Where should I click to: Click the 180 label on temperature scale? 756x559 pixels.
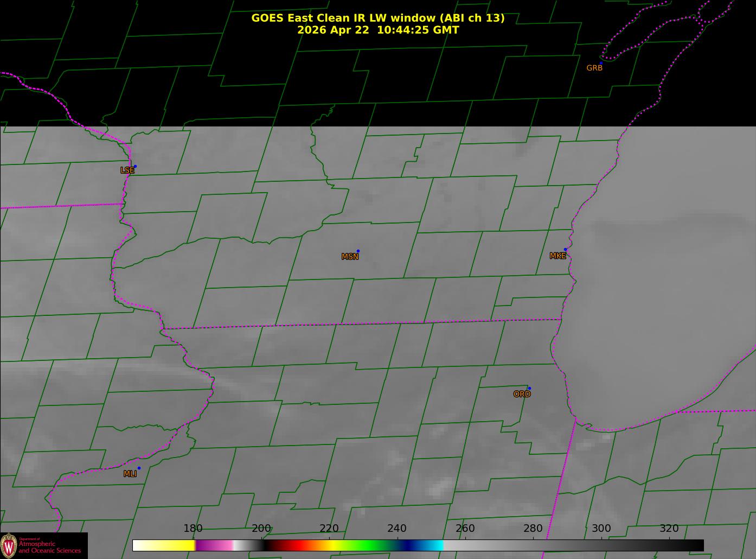pyautogui.click(x=193, y=528)
